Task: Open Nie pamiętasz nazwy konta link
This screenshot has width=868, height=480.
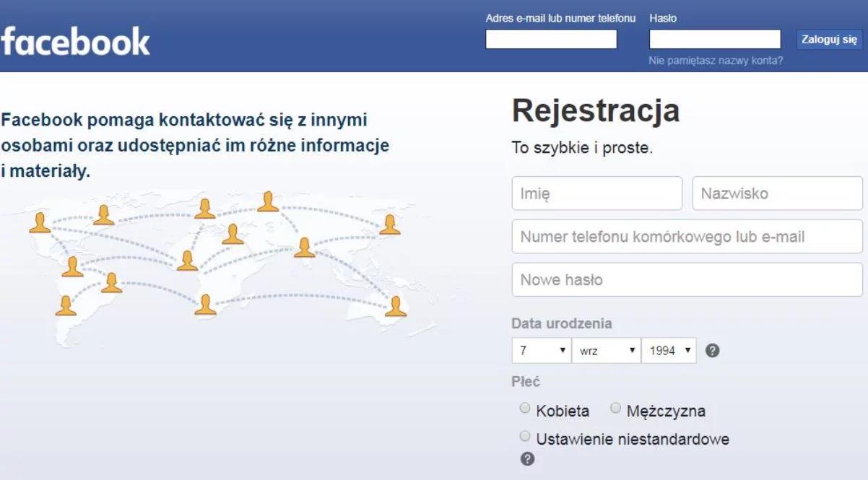Action: [x=716, y=61]
